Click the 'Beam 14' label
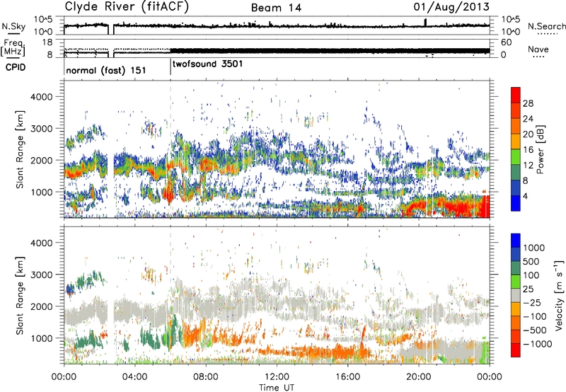Screen dimensions: 566x392 click(276, 8)
